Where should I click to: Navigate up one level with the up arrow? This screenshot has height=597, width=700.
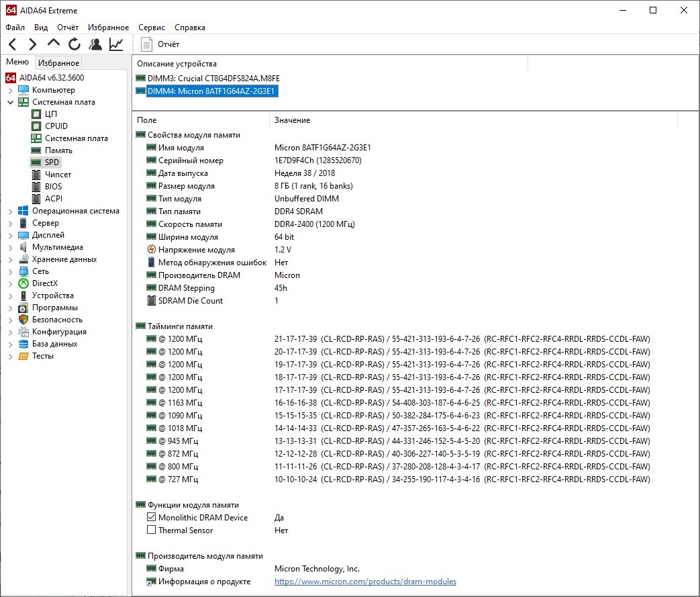(54, 44)
